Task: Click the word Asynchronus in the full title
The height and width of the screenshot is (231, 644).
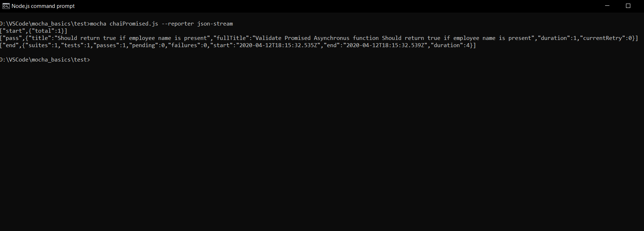Action: (332, 38)
